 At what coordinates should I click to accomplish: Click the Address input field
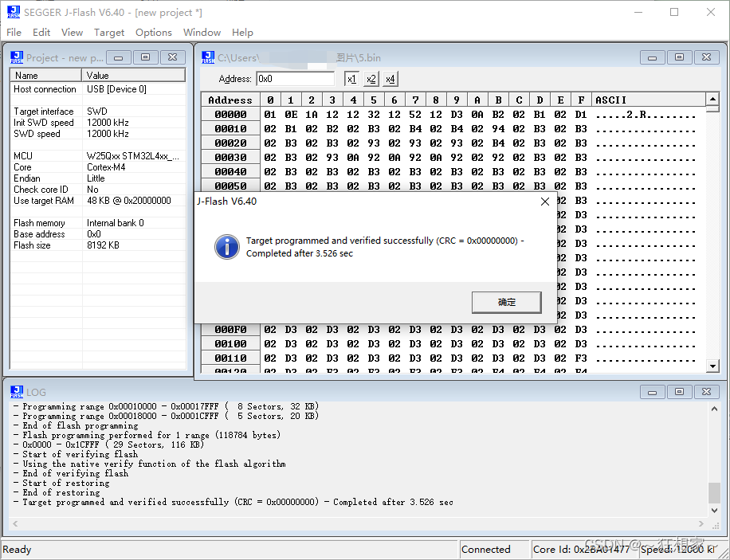point(295,79)
